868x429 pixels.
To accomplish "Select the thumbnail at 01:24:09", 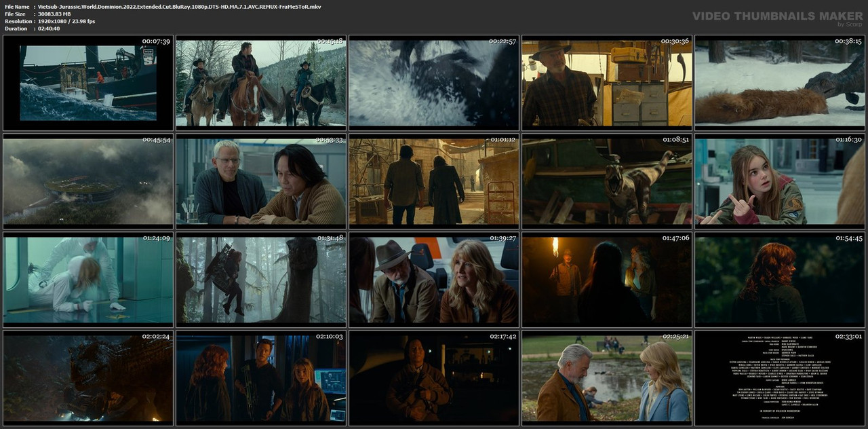I will point(88,279).
